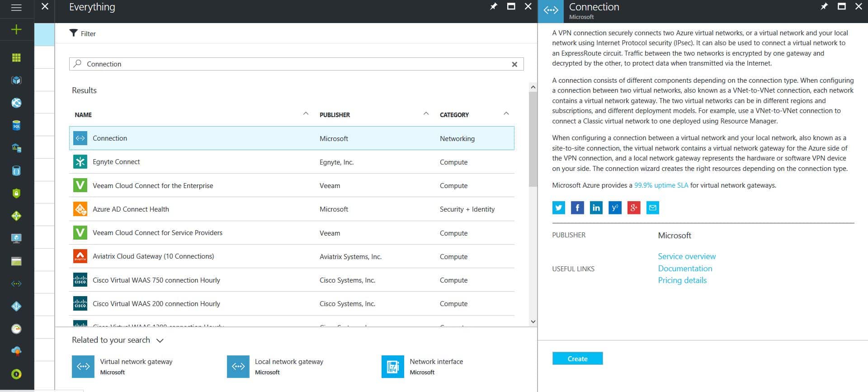868x392 pixels.
Task: Open the green circle billing icon in sidebar
Action: point(16,374)
